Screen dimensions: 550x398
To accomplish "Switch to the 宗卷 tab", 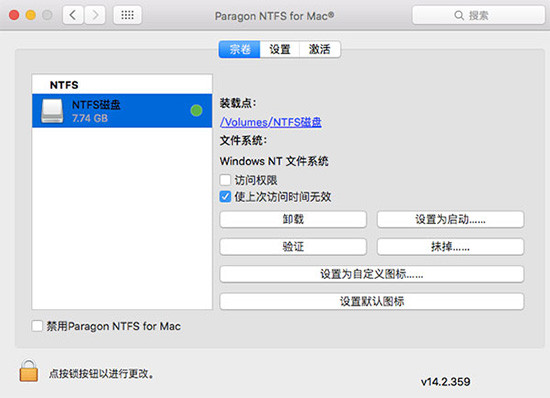I will click(240, 49).
